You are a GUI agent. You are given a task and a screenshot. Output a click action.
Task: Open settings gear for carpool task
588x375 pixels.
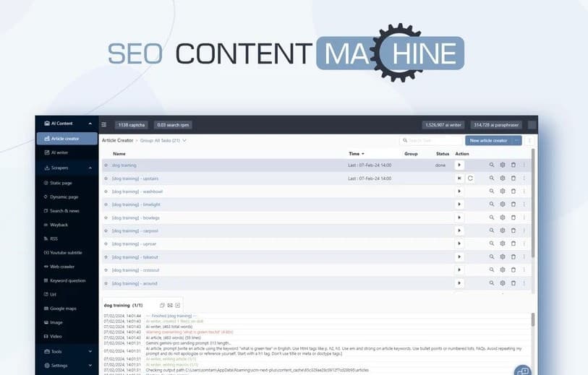click(x=503, y=230)
